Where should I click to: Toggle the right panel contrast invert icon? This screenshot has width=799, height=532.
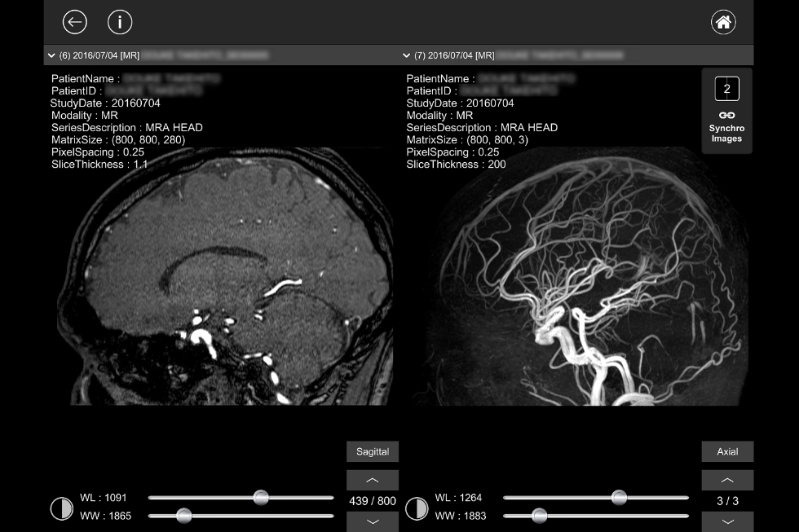[417, 509]
